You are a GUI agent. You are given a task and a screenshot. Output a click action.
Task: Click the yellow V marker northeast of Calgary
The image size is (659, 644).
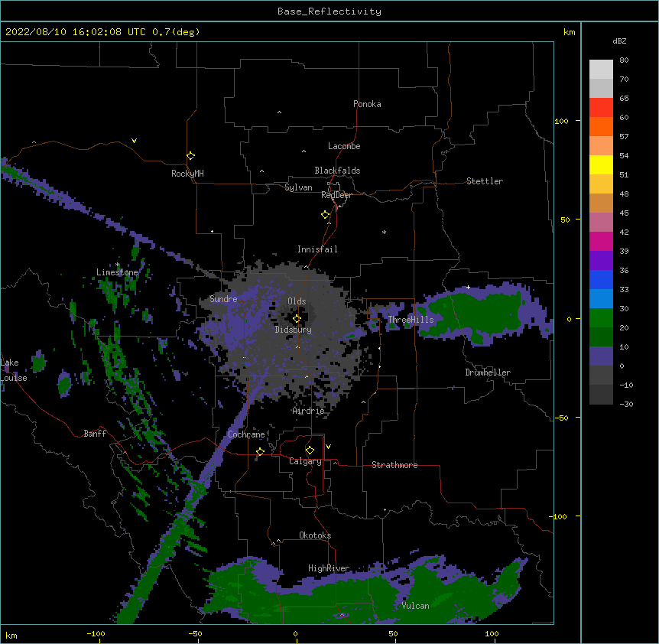328,447
